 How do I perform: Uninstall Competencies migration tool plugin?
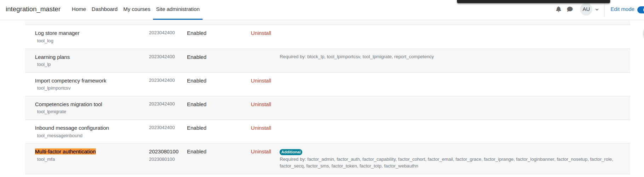[261, 104]
